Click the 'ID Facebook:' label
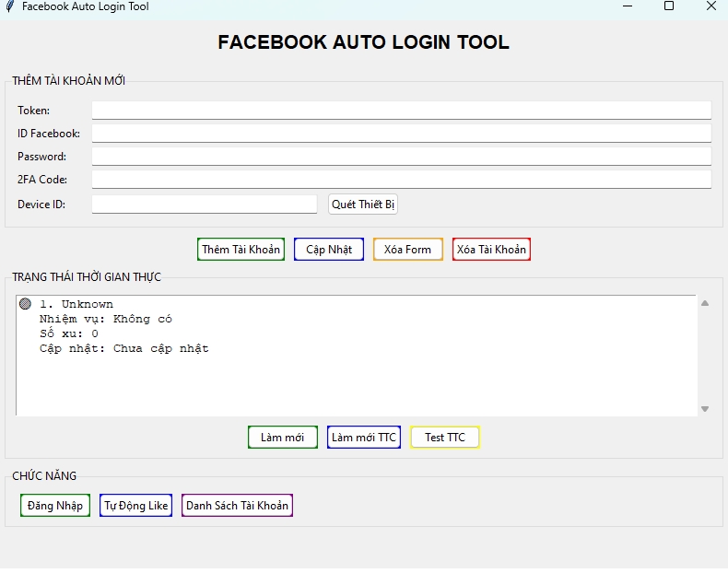This screenshot has height=573, width=728. click(x=49, y=134)
